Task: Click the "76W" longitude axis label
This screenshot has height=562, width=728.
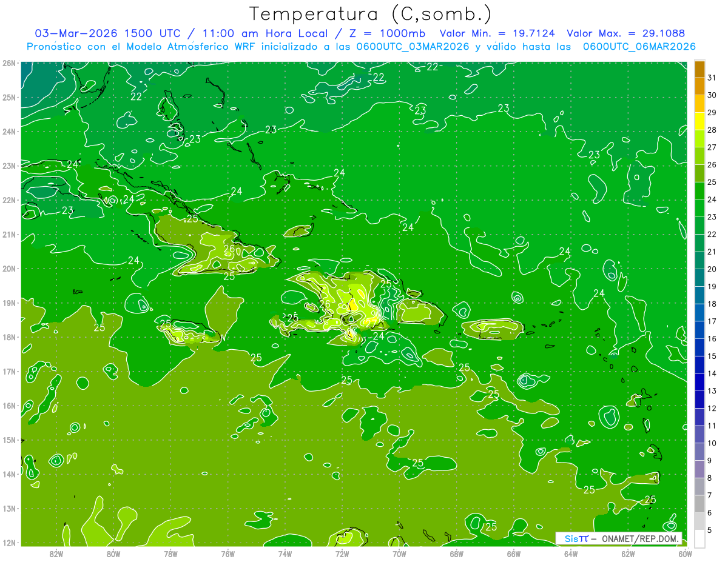Action: click(228, 554)
